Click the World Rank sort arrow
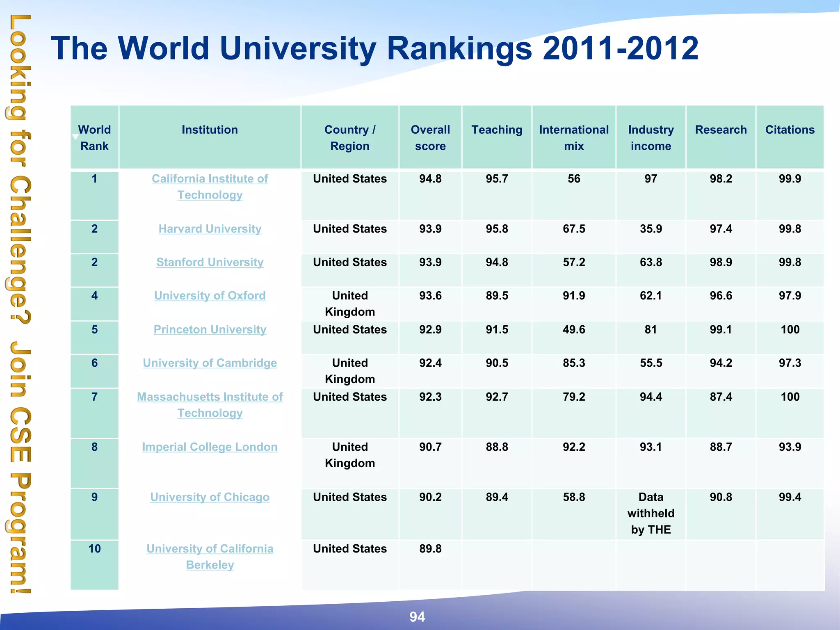This screenshot has width=840, height=630. pyautogui.click(x=75, y=137)
